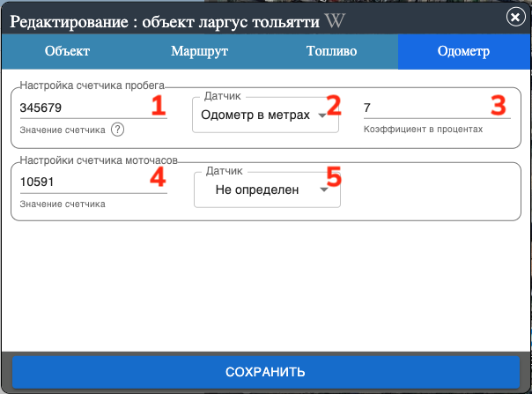Image resolution: width=532 pixels, height=394 pixels.
Task: Click the red number 4 marker
Action: tap(158, 178)
